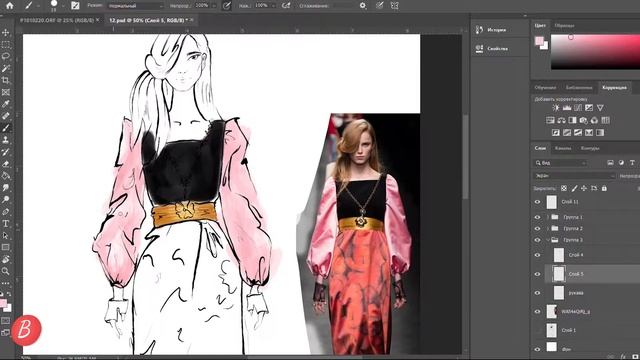
Task: Toggle pressure for opacity button
Action: point(227,6)
